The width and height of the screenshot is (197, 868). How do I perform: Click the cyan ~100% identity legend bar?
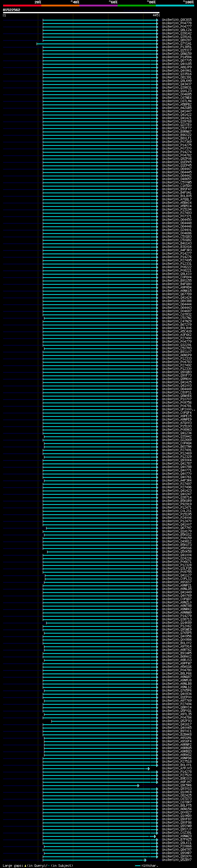click(x=175, y=6)
